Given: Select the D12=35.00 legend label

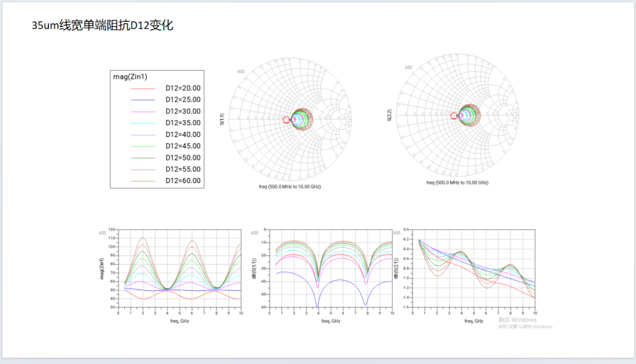Looking at the screenshot, I should click(183, 123).
